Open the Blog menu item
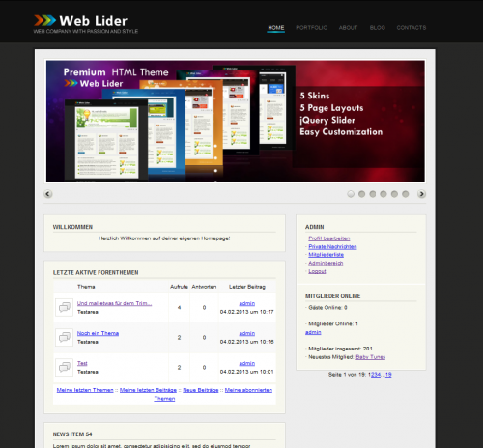The image size is (483, 448). [x=378, y=28]
